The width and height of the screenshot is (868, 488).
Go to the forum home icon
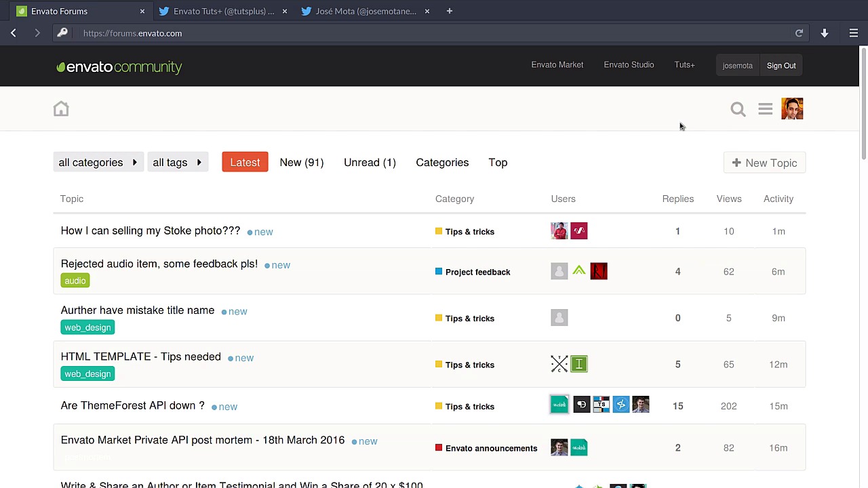(61, 108)
